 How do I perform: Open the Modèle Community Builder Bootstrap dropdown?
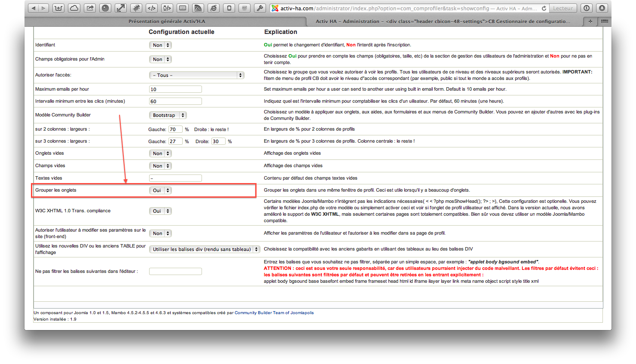click(x=168, y=115)
